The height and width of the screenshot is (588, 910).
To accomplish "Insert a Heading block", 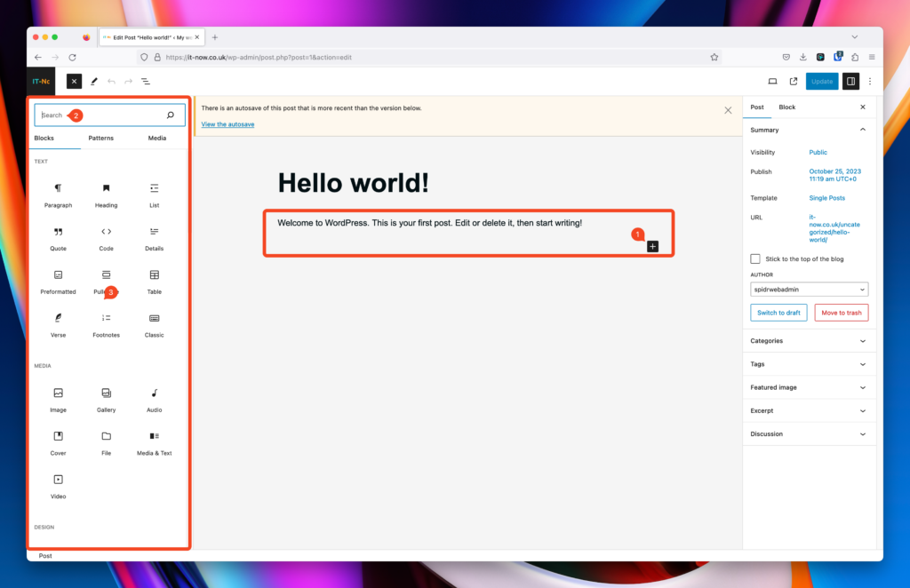I will [107, 195].
